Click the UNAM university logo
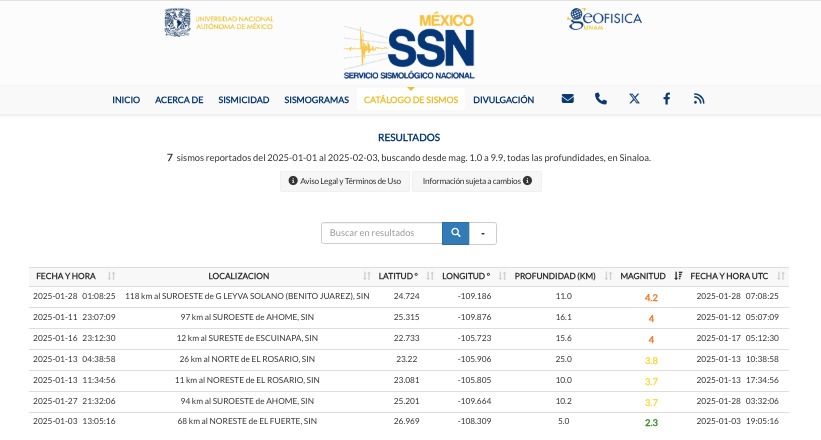The height and width of the screenshot is (440, 821). 219,23
